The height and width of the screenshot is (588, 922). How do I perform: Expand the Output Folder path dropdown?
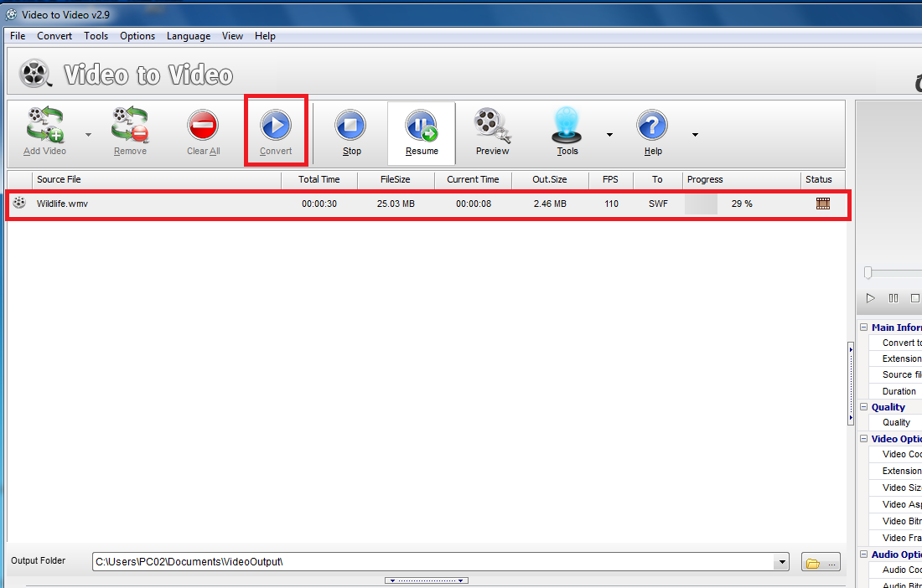tap(782, 563)
